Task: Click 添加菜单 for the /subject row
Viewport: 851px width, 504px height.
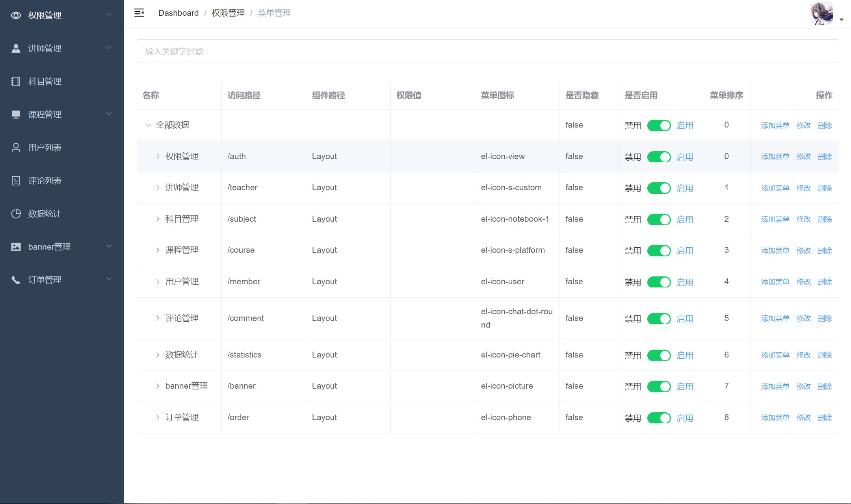Action: pos(775,219)
